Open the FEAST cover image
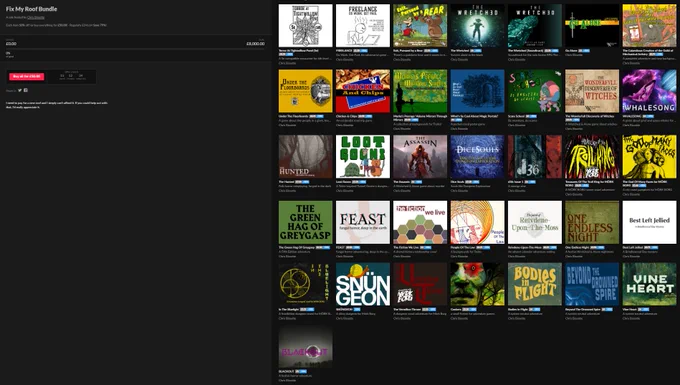Viewport: 680px width, 385px height. [x=363, y=222]
